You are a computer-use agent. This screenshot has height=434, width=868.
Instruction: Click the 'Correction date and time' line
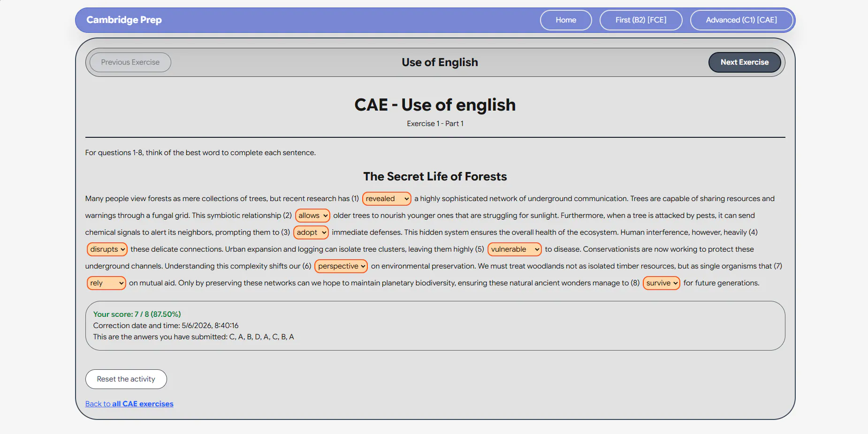166,326
